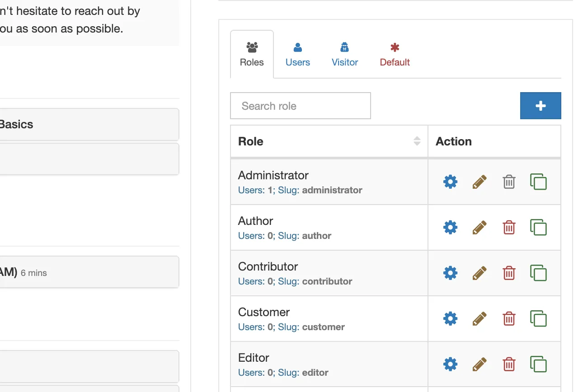Screen dimensions: 583x392
Task: Select the Administrator role name
Action: 273,175
